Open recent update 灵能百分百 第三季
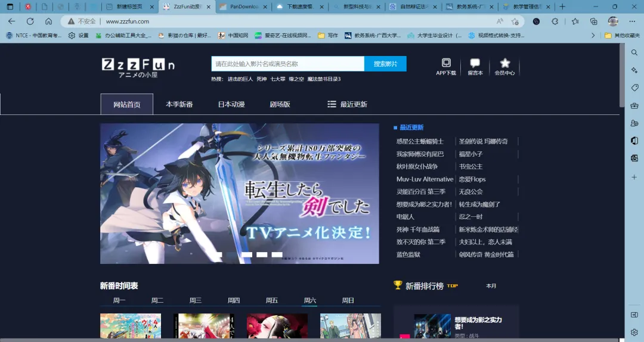644x342 pixels. coord(420,192)
